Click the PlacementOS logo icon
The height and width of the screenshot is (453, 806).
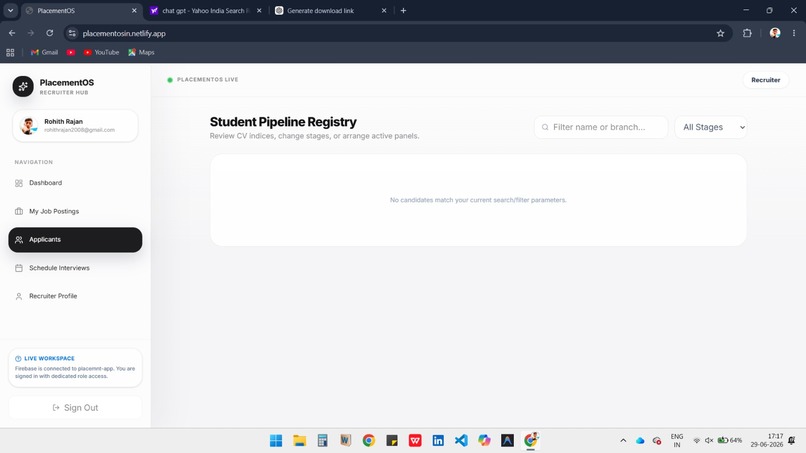coord(23,86)
